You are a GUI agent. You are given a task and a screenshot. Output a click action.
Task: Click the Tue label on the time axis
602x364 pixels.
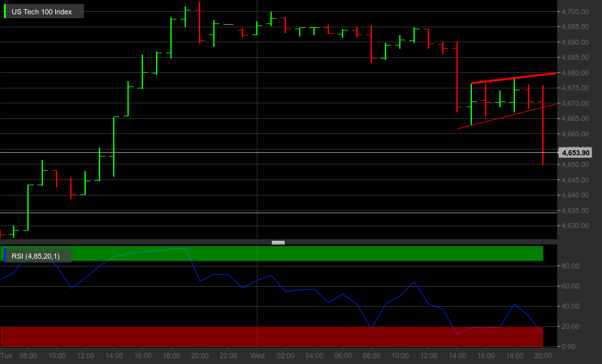pyautogui.click(x=6, y=356)
